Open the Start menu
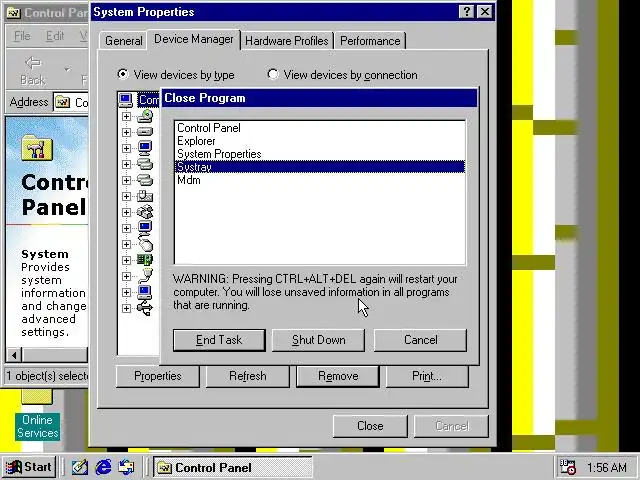Viewport: 640px width, 480px height. pos(29,467)
